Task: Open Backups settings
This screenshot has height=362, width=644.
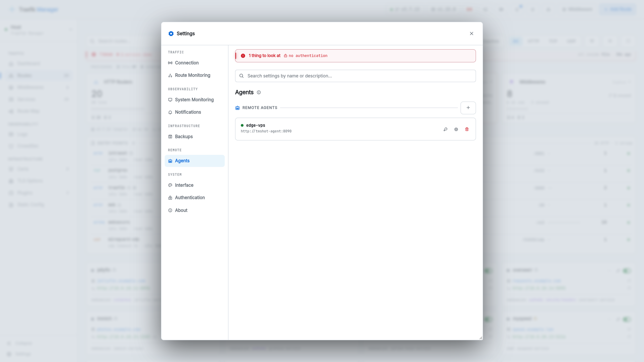Action: click(x=195, y=136)
